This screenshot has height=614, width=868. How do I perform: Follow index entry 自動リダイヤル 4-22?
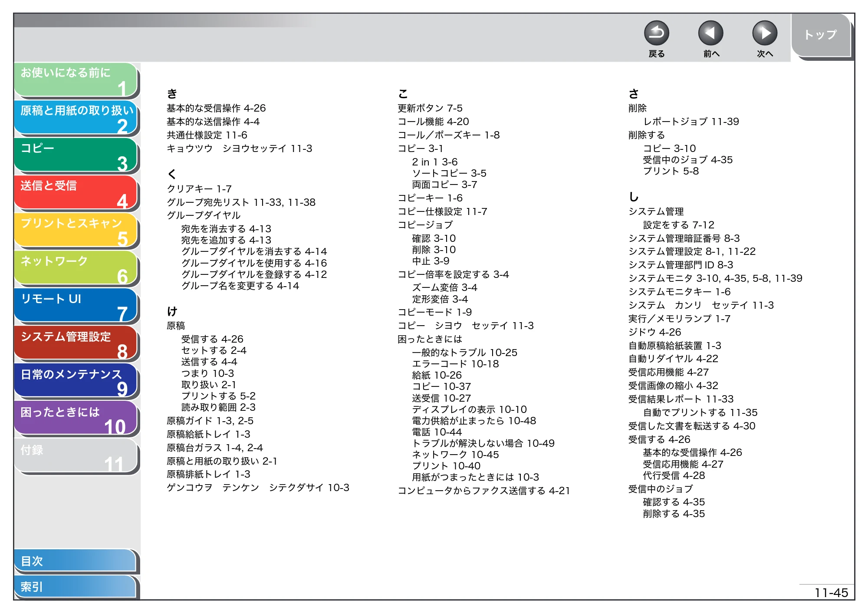(673, 359)
